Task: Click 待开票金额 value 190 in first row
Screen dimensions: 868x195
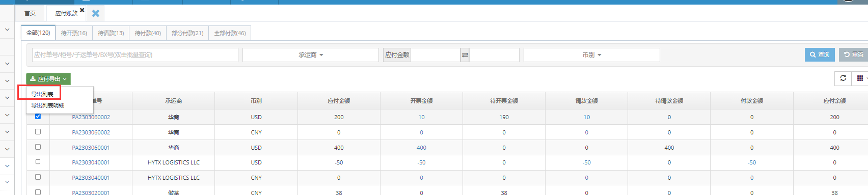Action: tap(504, 117)
